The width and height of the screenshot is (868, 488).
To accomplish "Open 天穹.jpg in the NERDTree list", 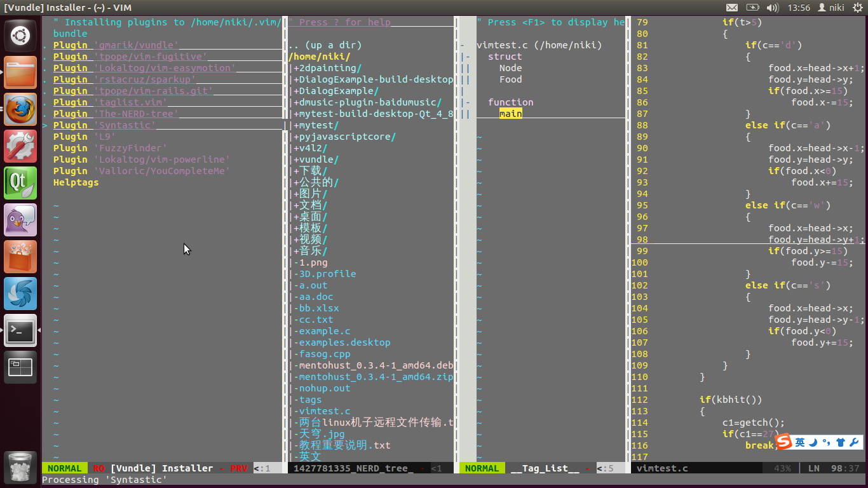I will [x=322, y=434].
